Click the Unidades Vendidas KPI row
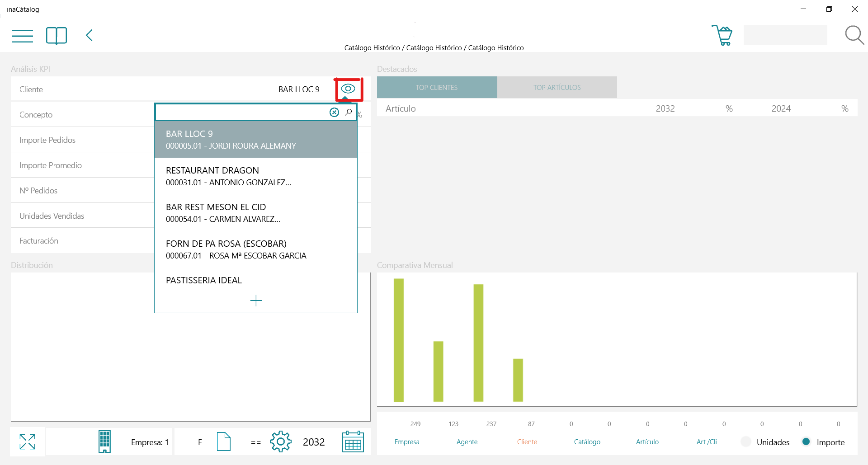This screenshot has height=465, width=868. click(83, 216)
